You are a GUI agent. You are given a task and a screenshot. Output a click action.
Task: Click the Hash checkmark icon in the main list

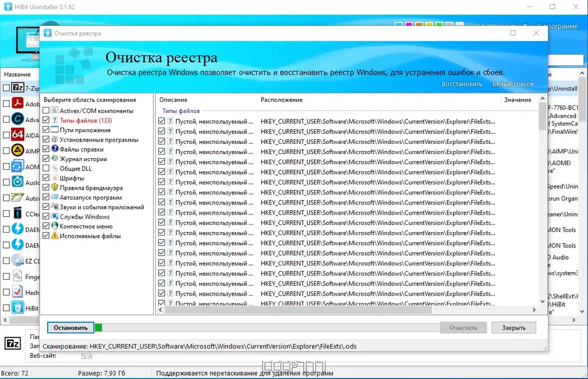pyautogui.click(x=18, y=292)
